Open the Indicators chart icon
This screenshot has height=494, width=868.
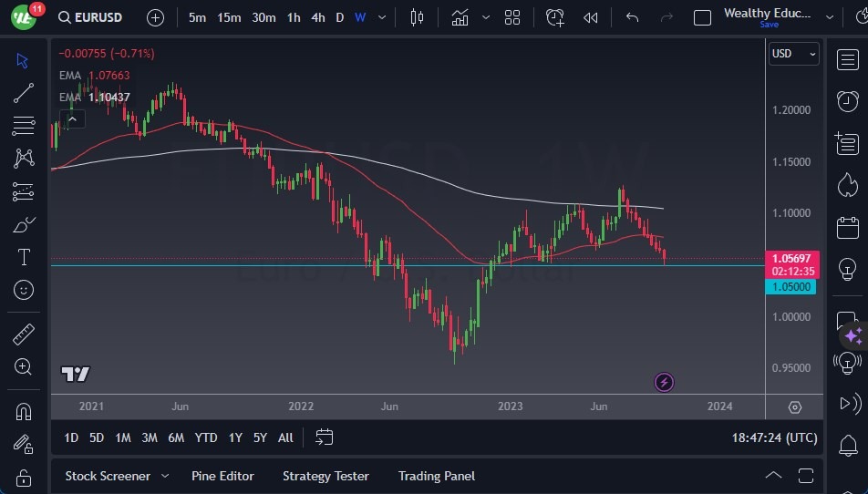[x=460, y=17]
